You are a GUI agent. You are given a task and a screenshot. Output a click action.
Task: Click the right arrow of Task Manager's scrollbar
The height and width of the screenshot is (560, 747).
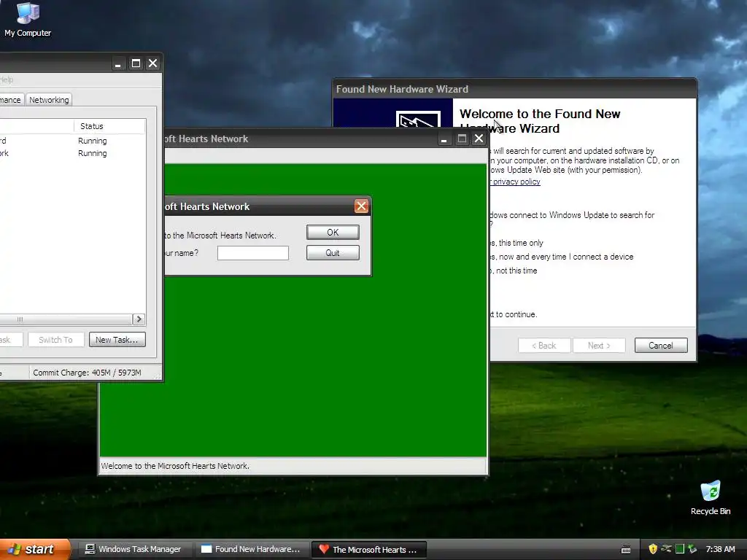point(139,319)
